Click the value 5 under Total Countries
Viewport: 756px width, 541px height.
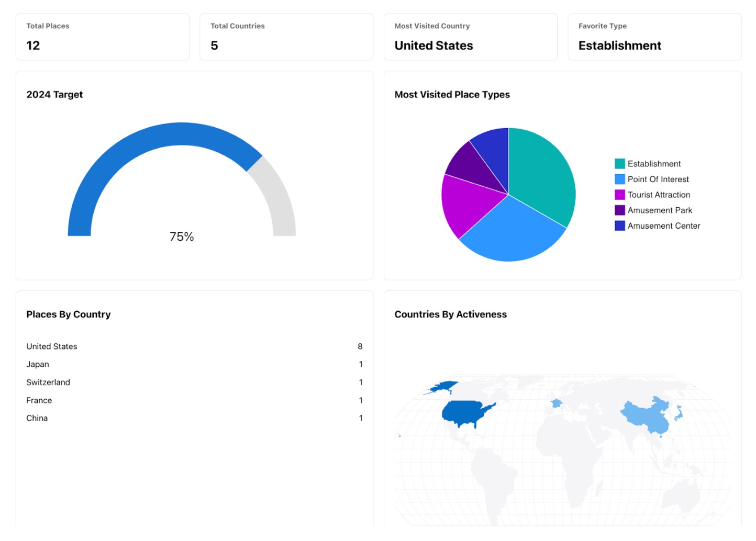[x=214, y=46]
